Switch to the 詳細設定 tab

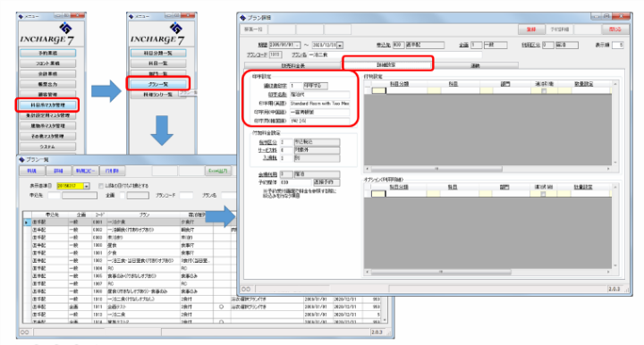pyautogui.click(x=387, y=64)
